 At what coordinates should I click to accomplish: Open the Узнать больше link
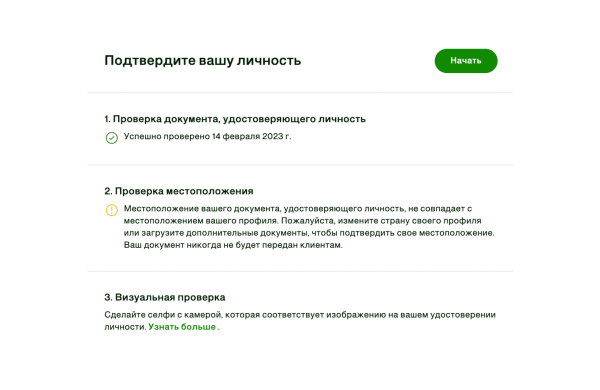click(x=182, y=327)
